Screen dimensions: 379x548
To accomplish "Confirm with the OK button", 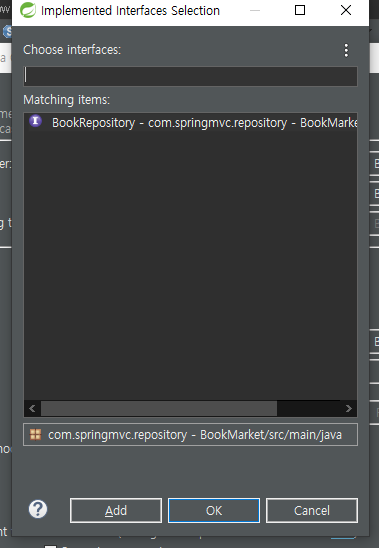I will click(x=214, y=511).
